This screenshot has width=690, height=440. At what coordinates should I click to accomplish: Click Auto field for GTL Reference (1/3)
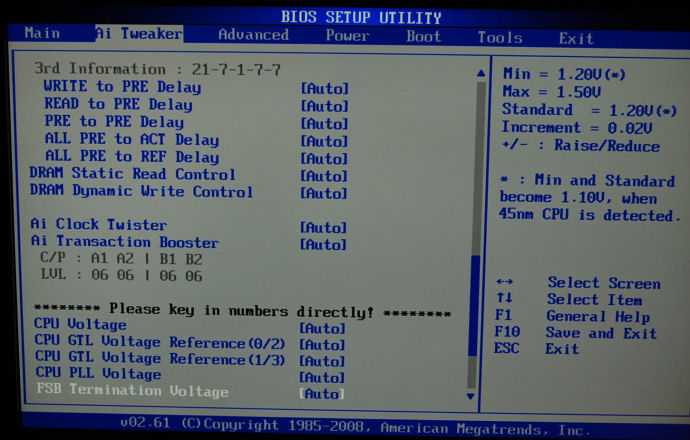click(x=323, y=361)
